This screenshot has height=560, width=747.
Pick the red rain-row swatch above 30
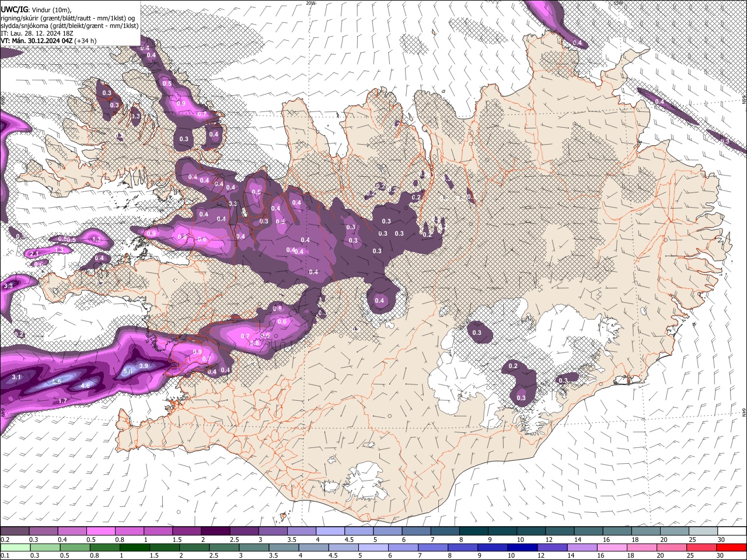click(x=732, y=547)
